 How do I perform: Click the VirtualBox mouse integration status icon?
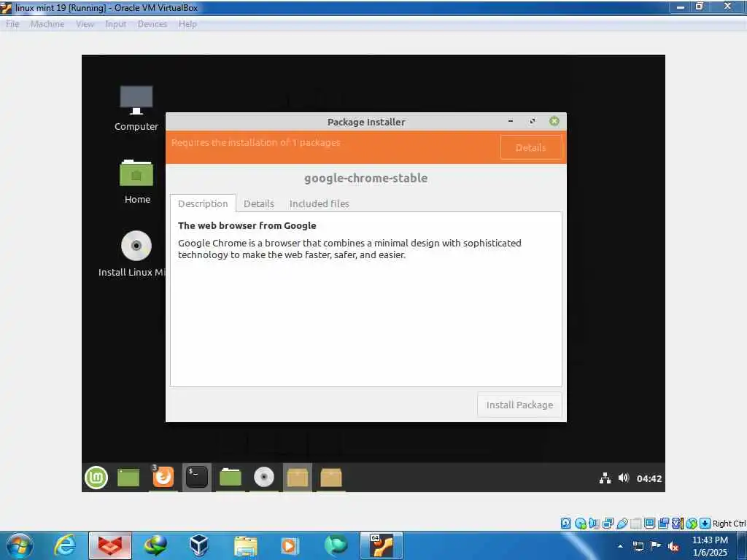pos(692,524)
